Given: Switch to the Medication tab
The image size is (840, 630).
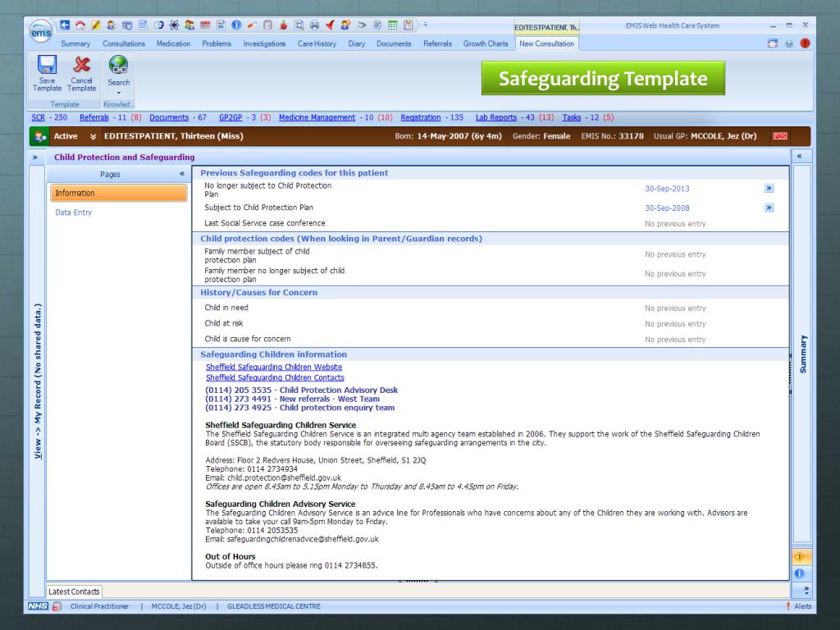Looking at the screenshot, I should (x=174, y=43).
